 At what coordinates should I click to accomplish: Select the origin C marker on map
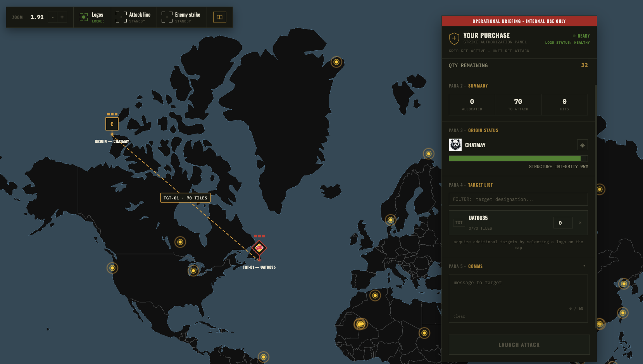(112, 124)
